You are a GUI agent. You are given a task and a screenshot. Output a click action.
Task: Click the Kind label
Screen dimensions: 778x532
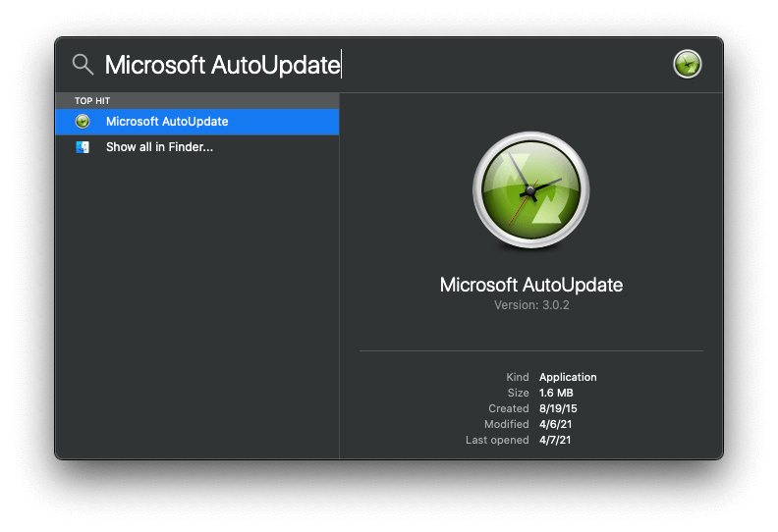click(x=518, y=377)
